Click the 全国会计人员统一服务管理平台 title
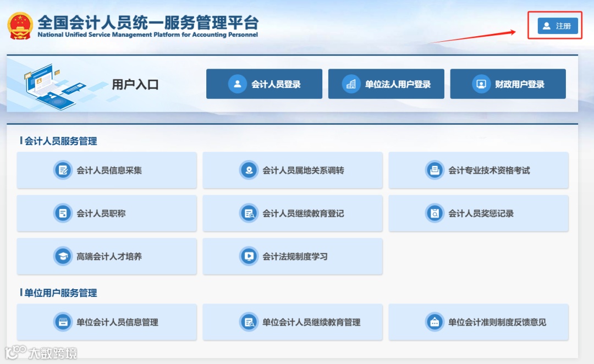 click(148, 23)
